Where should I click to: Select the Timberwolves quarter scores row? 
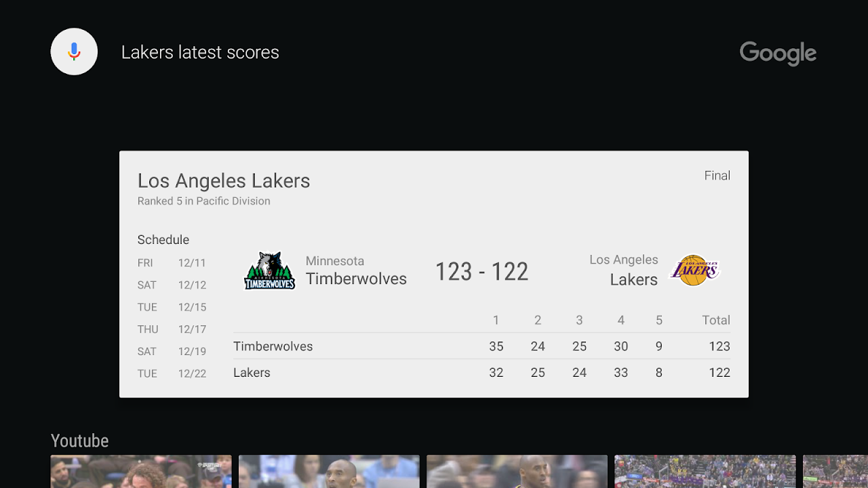click(475, 346)
